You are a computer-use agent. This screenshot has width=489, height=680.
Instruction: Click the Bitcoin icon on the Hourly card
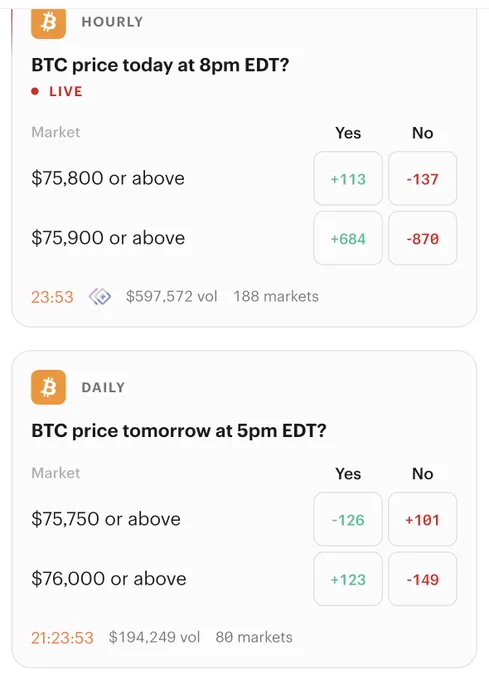(x=49, y=23)
